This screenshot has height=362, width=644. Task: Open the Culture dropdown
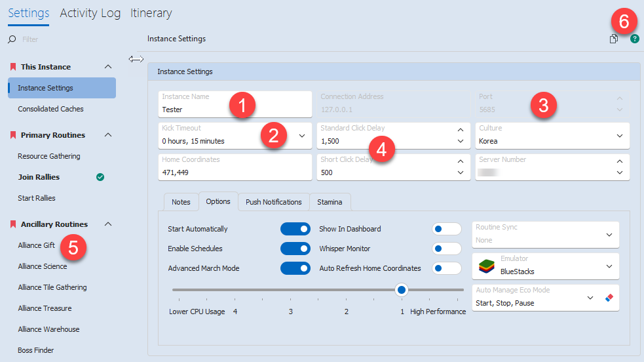(x=619, y=136)
